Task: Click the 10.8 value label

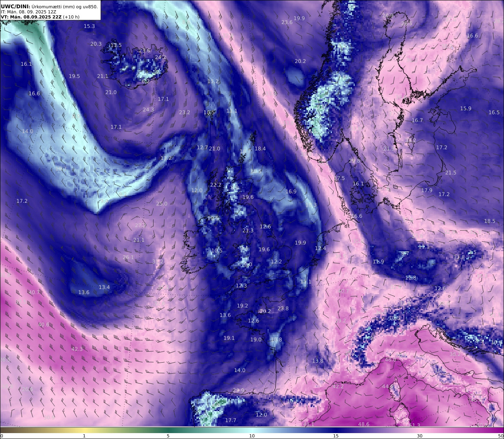Action: click(276, 340)
